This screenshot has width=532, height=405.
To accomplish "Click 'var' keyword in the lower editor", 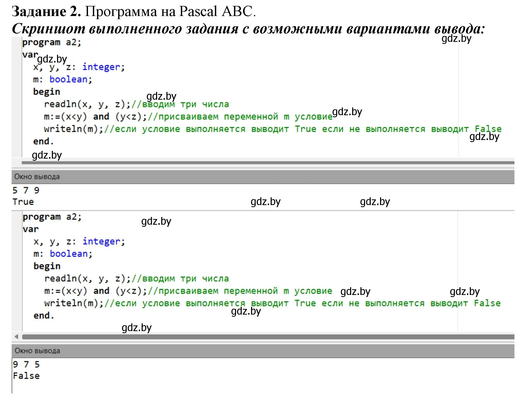I will [31, 229].
